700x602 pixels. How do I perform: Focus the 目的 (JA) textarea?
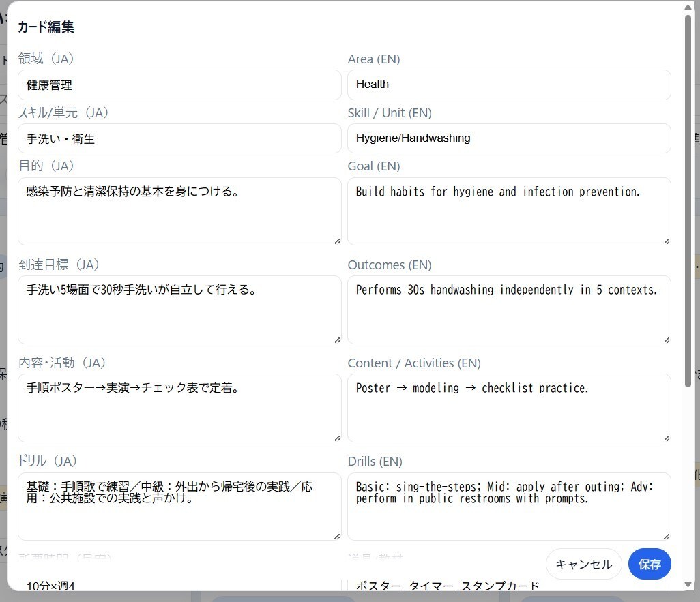[x=179, y=211]
